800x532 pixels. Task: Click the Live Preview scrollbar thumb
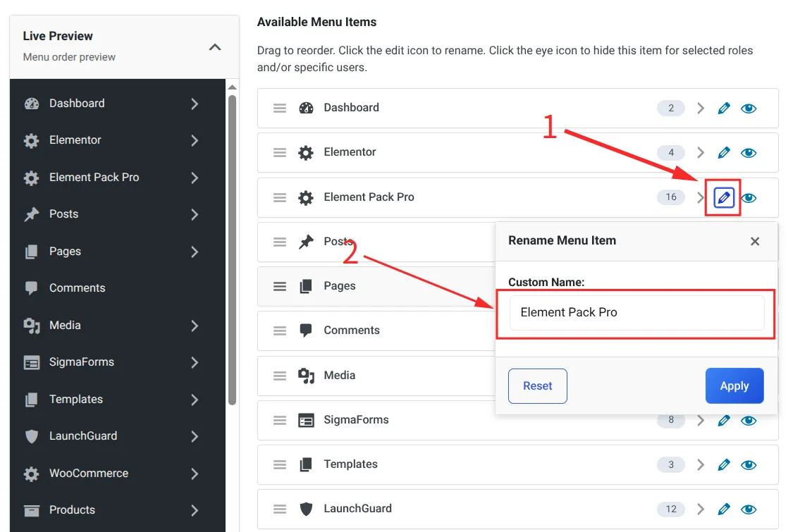click(x=232, y=250)
